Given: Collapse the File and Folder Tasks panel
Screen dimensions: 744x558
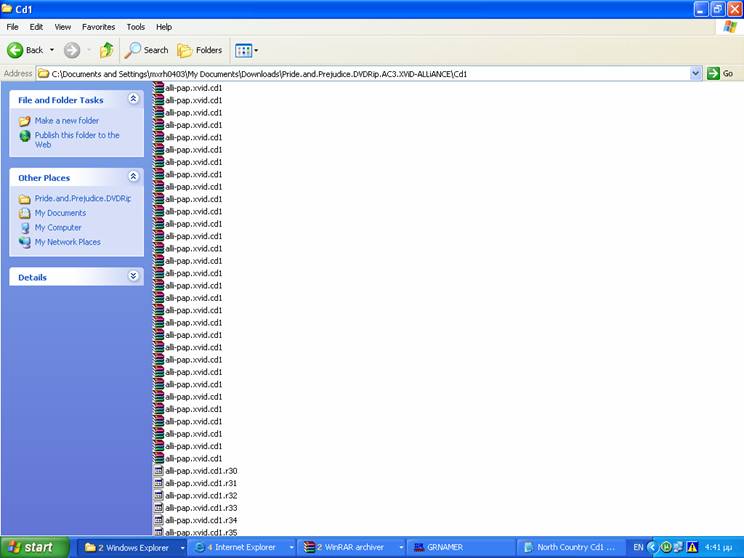Looking at the screenshot, I should [133, 99].
